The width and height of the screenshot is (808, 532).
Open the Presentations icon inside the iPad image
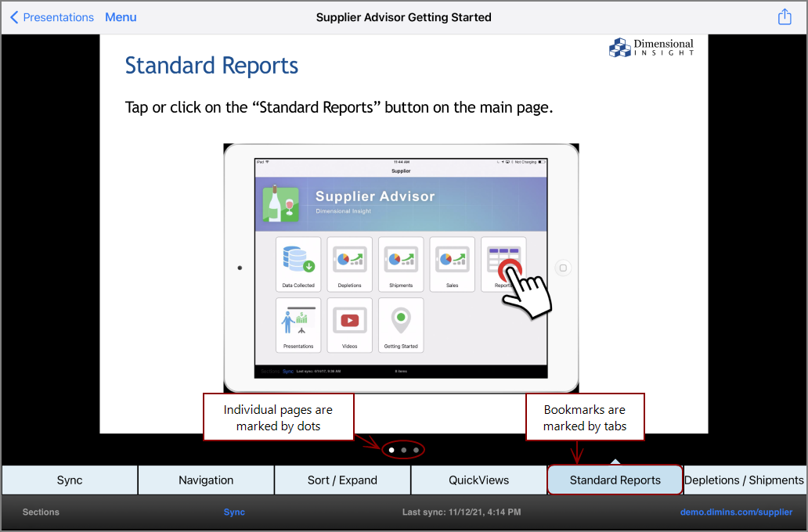(x=298, y=325)
